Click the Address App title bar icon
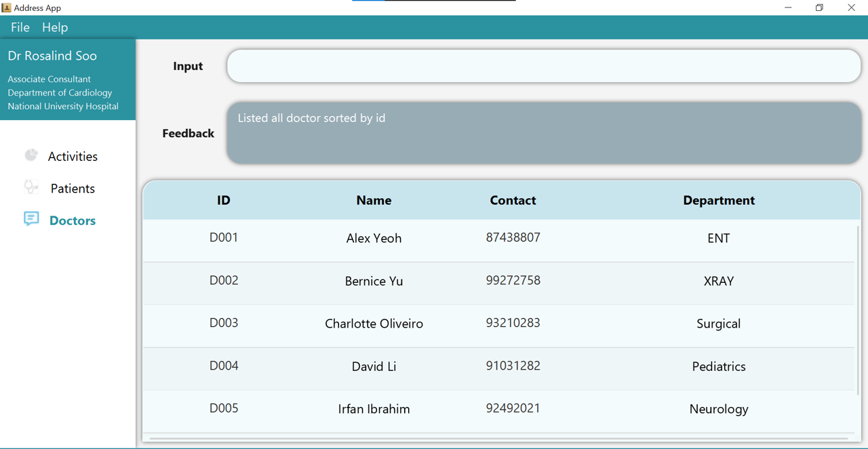The width and height of the screenshot is (868, 449). click(7, 7)
